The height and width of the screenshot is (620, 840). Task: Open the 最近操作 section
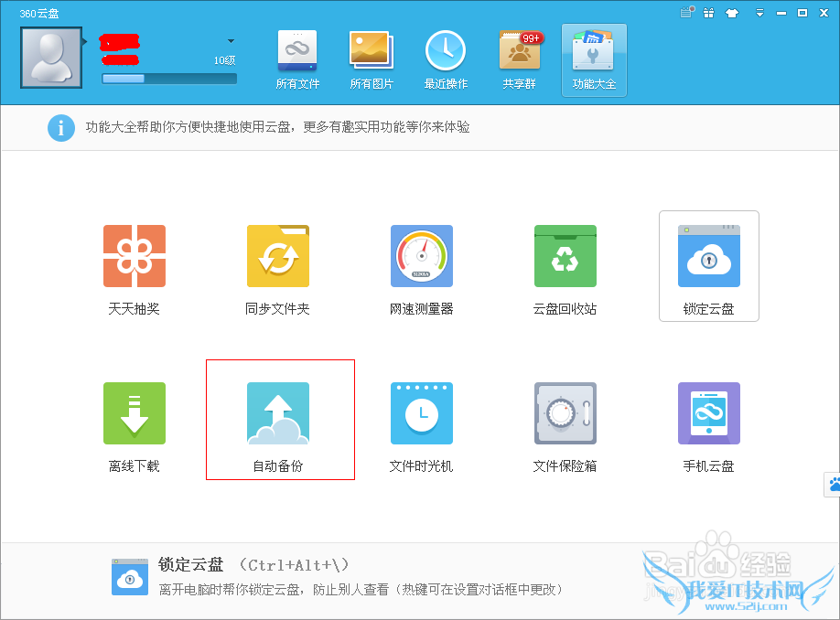(446, 60)
